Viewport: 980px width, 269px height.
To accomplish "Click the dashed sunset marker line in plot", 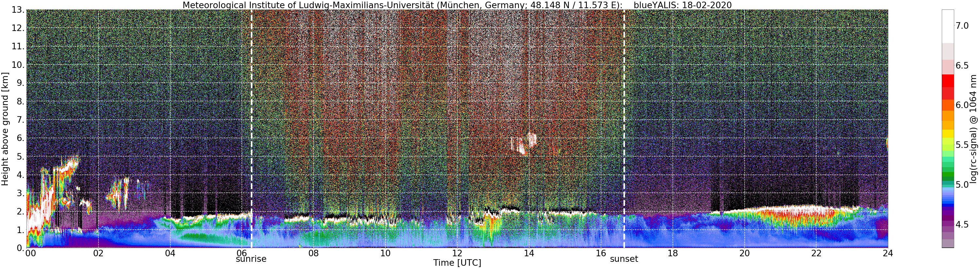I will [624, 129].
